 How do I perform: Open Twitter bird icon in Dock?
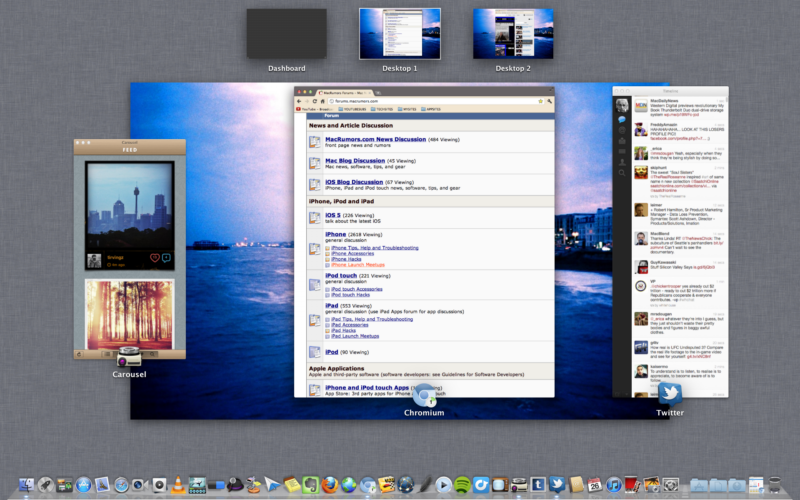tap(557, 485)
